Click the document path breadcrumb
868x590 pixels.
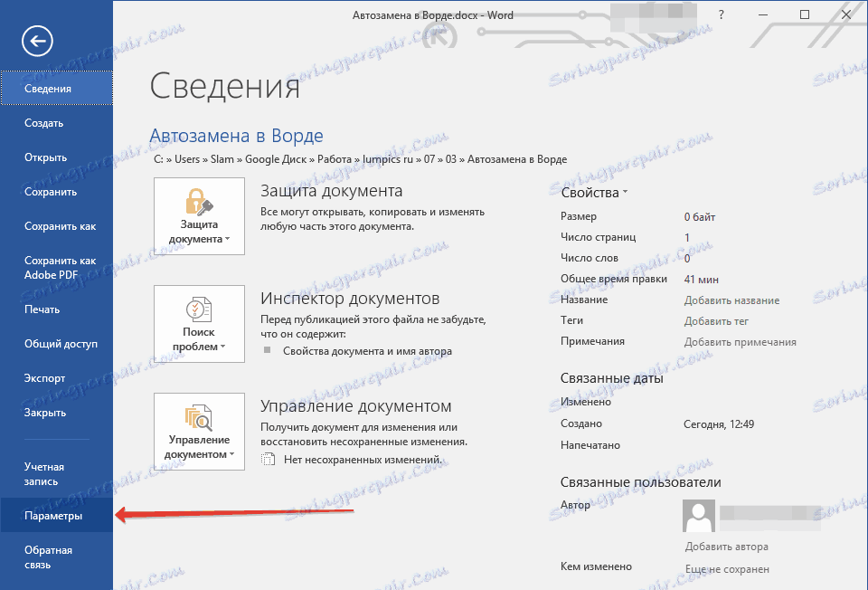click(361, 159)
